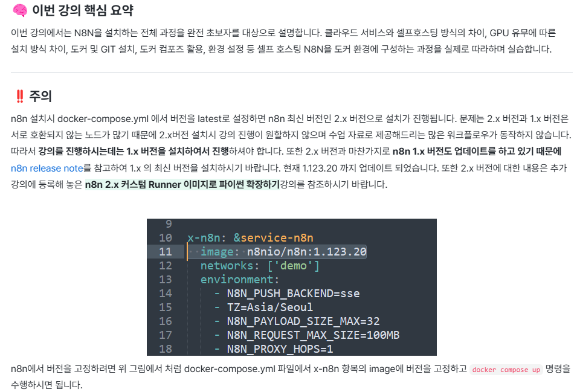Click the 이번 강의 핵심 요약 heading
This screenshot has height=392, width=577.
click(82, 10)
